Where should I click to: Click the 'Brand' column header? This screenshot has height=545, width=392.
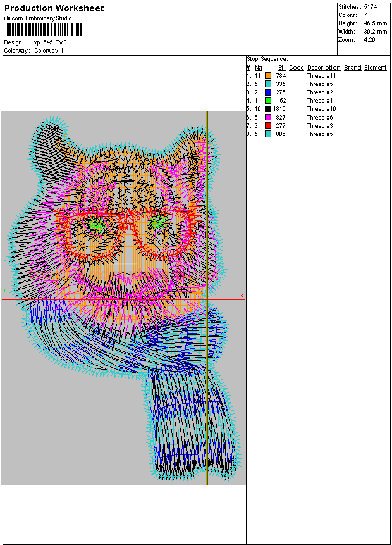pyautogui.click(x=352, y=68)
